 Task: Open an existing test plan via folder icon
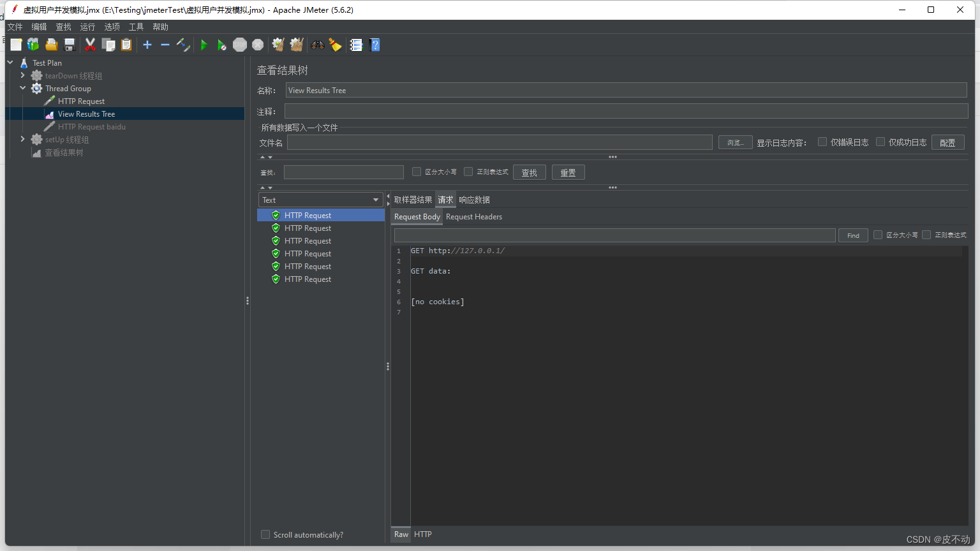tap(51, 45)
